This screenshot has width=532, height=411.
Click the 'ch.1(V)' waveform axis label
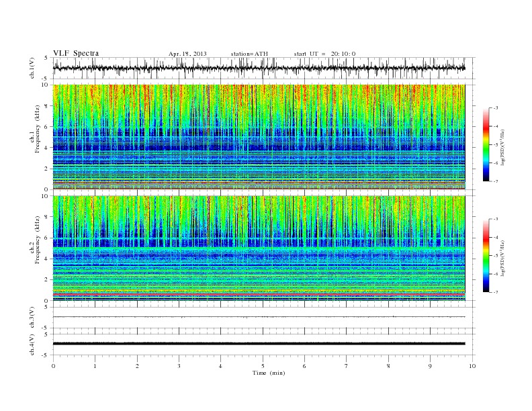pos(32,68)
